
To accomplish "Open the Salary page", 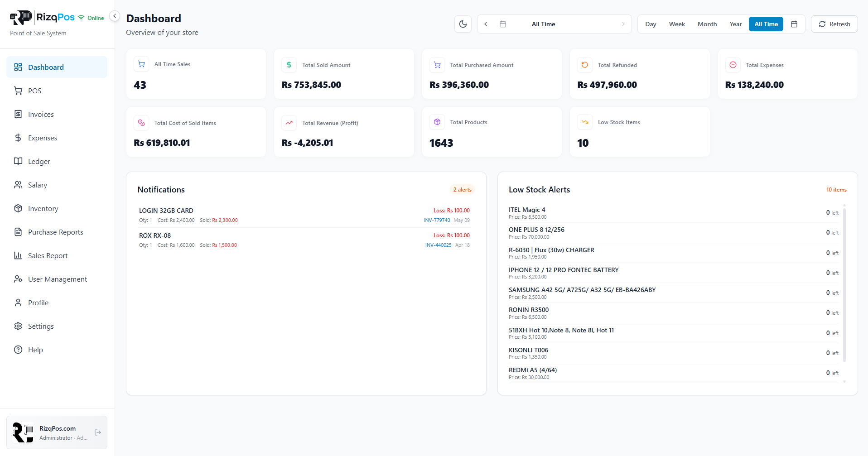I will click(x=57, y=185).
